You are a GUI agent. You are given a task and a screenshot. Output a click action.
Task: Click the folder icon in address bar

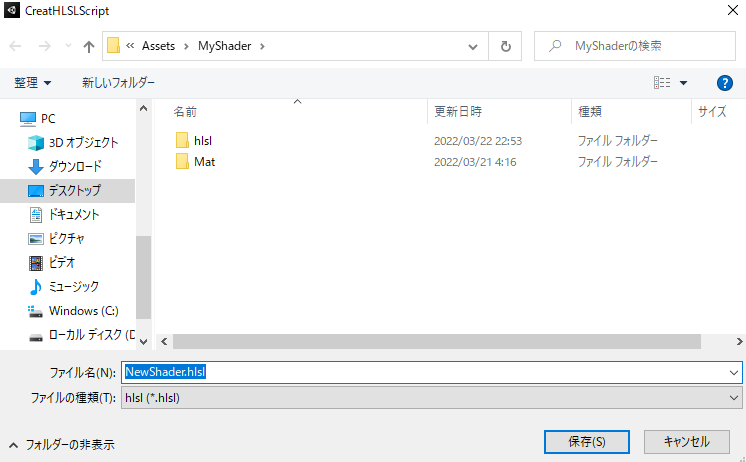(113, 46)
